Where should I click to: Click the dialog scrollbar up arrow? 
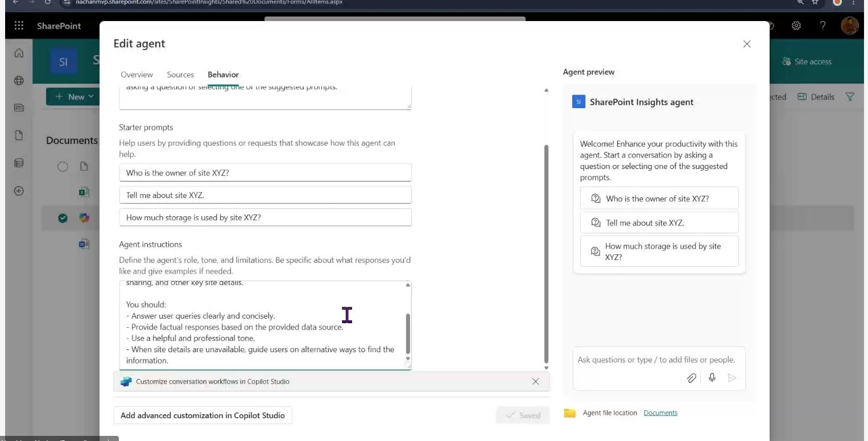pos(547,90)
